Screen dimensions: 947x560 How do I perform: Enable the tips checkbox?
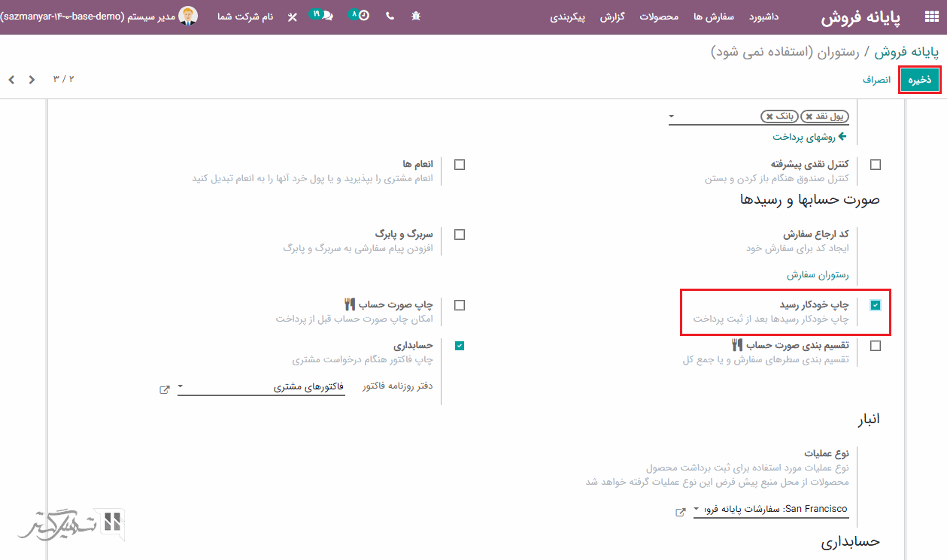(x=460, y=165)
